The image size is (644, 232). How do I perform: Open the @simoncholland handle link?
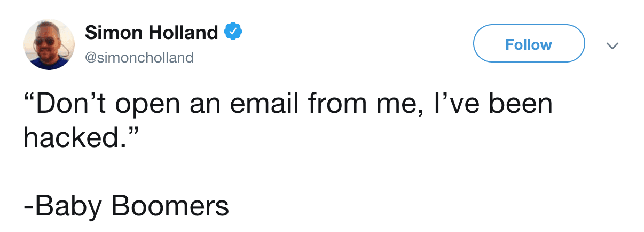click(x=139, y=57)
